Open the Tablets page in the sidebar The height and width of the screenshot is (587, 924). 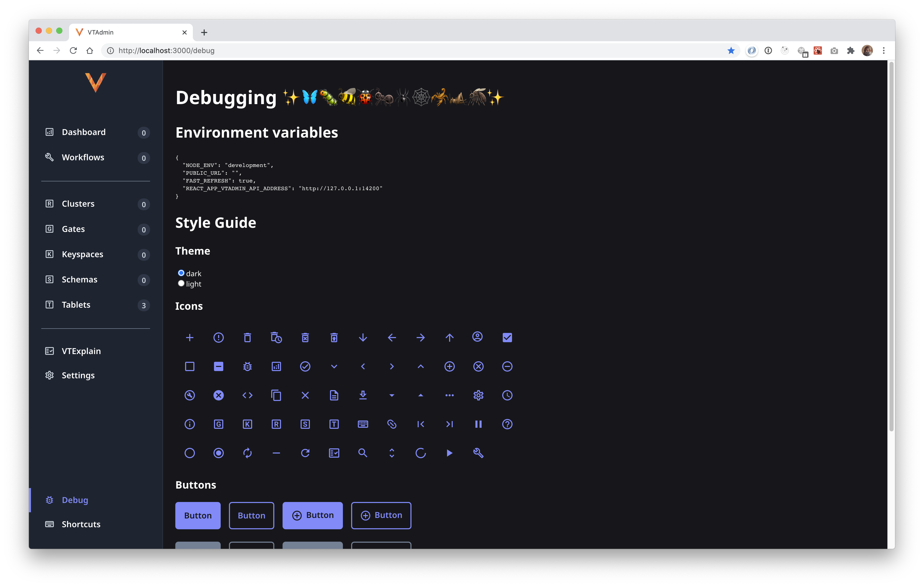click(76, 305)
